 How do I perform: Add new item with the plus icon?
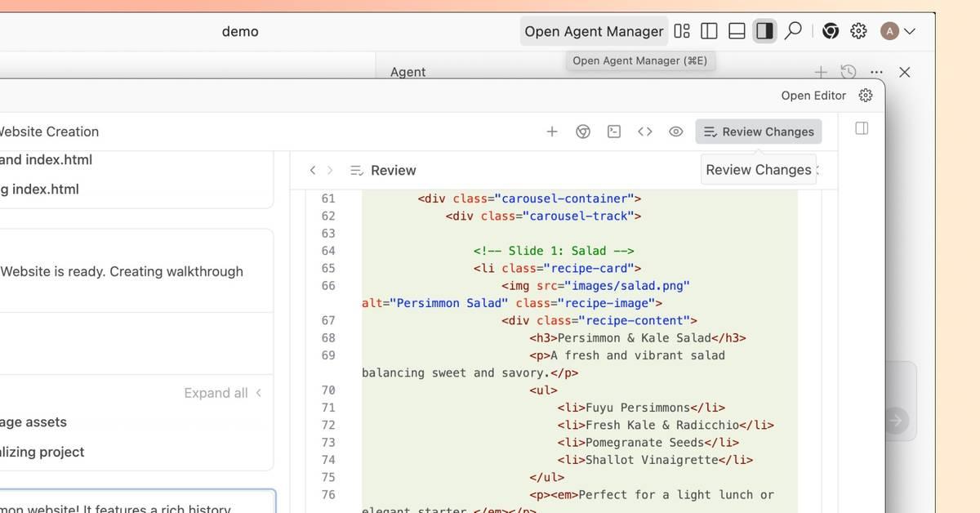click(x=552, y=132)
